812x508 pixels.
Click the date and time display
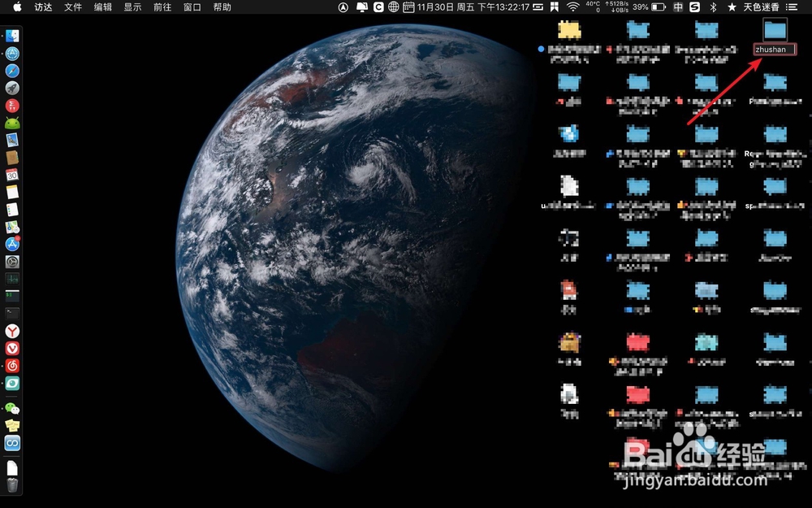coord(473,7)
